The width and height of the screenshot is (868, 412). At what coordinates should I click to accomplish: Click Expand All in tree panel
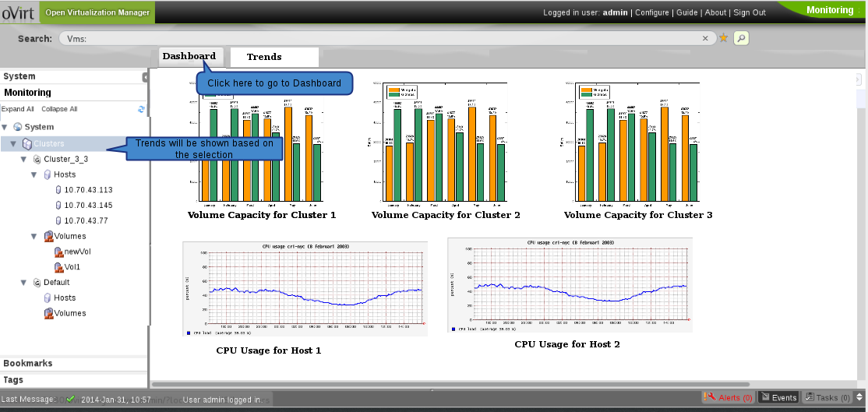point(17,109)
